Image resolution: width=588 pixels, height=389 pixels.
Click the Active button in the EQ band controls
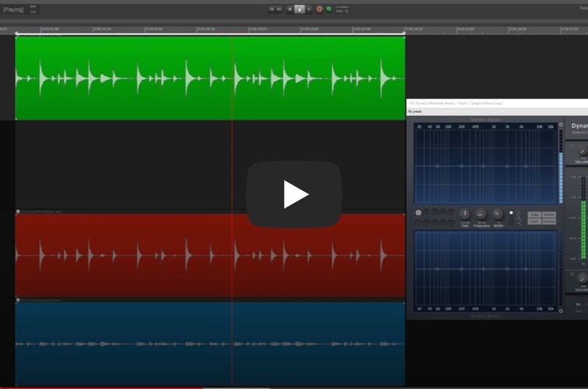[549, 215]
